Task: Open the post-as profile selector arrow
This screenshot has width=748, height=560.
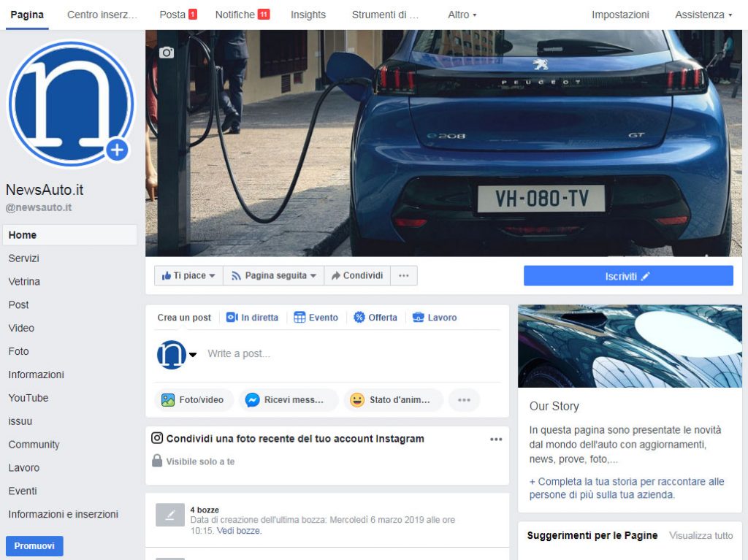Action: [193, 354]
